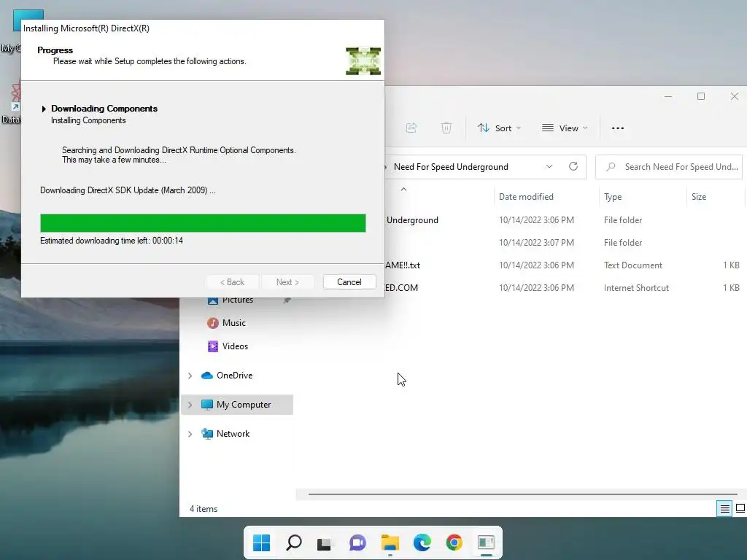Select the AME!!.txt text document
Image resolution: width=747 pixels, height=560 pixels.
pos(564,265)
